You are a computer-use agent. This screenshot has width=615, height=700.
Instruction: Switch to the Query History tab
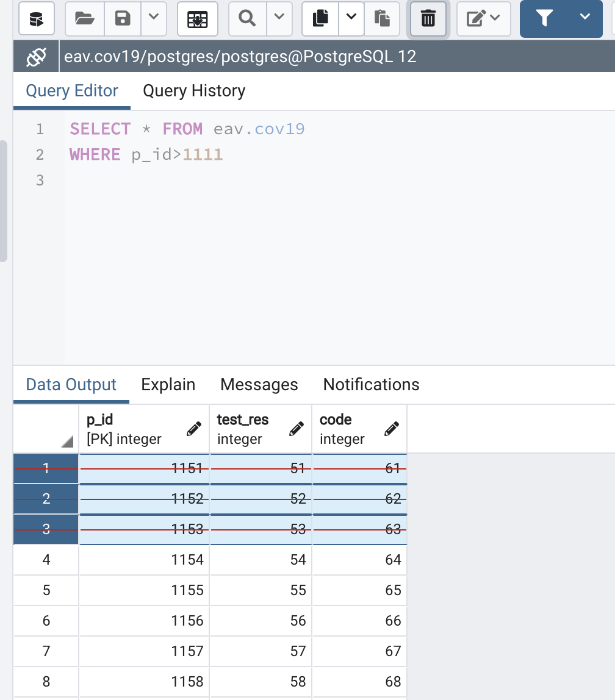click(194, 91)
